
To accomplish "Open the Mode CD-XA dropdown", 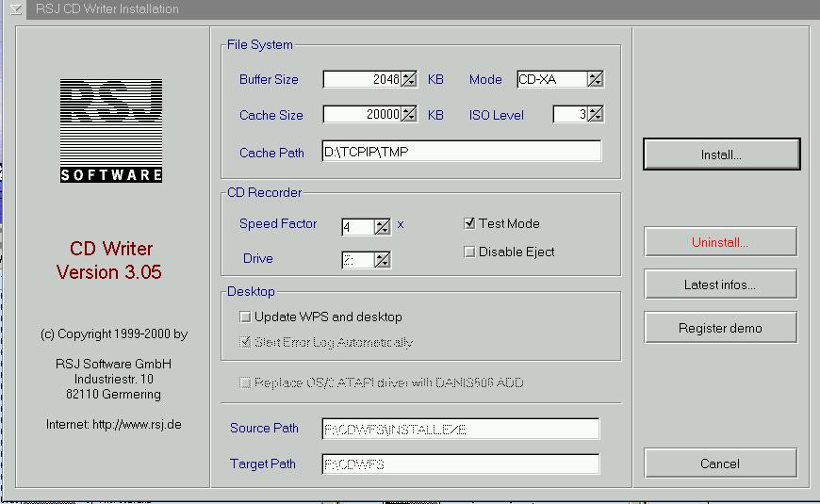I will point(595,79).
